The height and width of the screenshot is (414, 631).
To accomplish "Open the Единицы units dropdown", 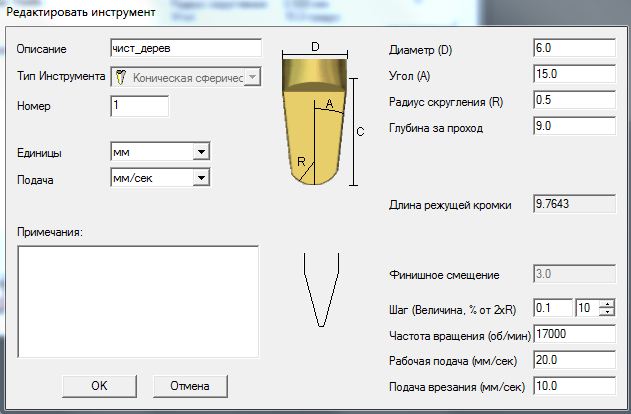I will [x=200, y=151].
